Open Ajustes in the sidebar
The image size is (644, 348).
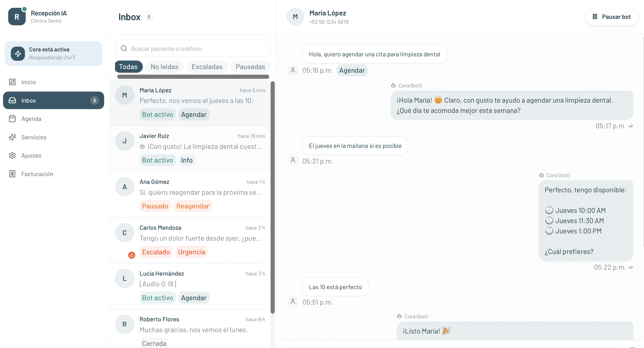[54, 156]
